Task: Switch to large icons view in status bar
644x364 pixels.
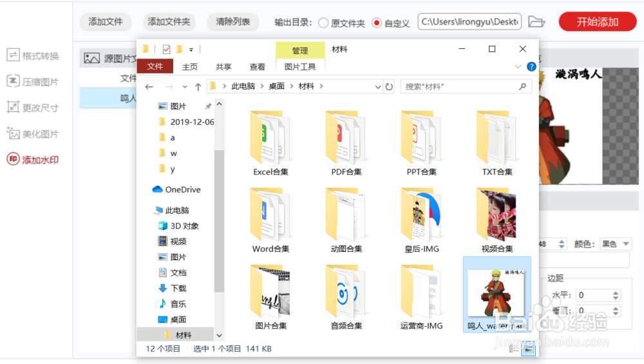Action: point(529,349)
